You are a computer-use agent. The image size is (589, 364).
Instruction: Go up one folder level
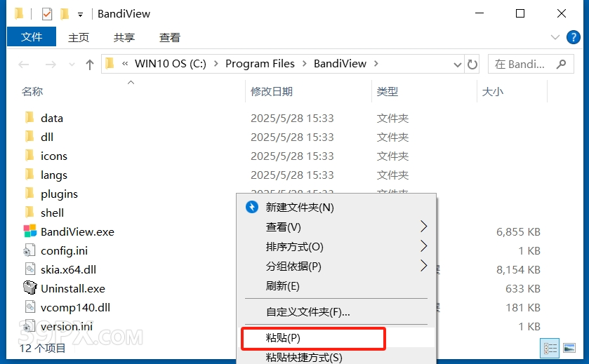pos(89,65)
